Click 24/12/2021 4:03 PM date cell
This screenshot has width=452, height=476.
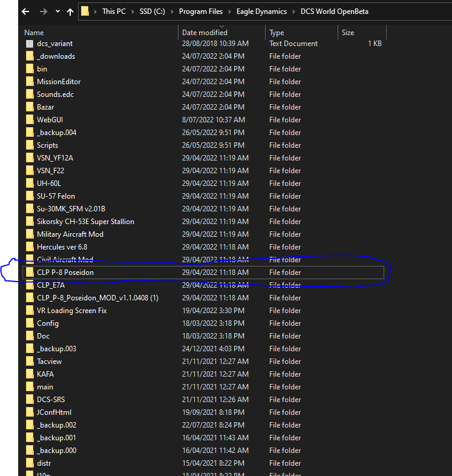click(213, 349)
